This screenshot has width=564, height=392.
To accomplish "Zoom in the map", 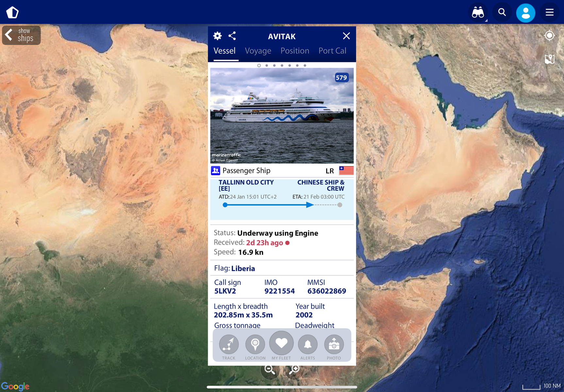I will pos(294,370).
